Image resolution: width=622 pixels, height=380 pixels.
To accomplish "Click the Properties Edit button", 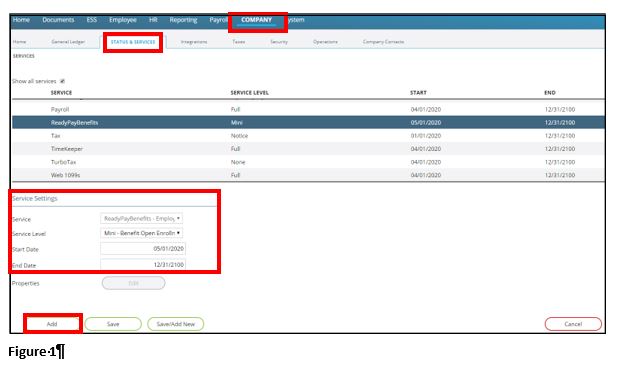I will coord(133,283).
